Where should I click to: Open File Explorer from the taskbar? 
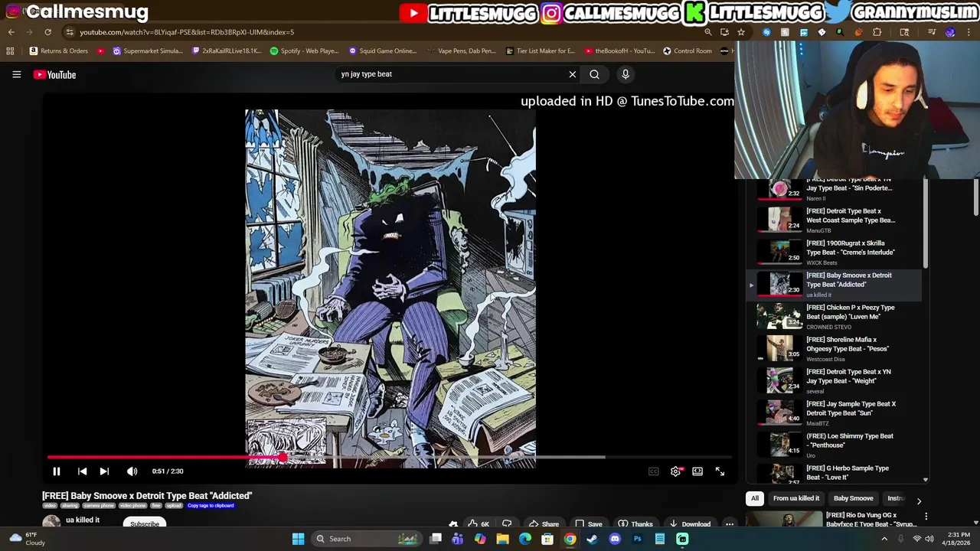click(502, 539)
